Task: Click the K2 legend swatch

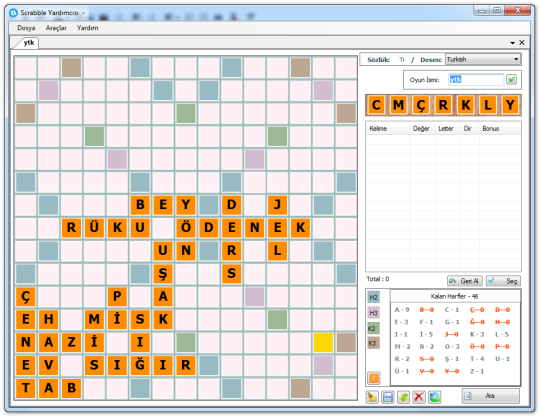Action: click(x=374, y=328)
